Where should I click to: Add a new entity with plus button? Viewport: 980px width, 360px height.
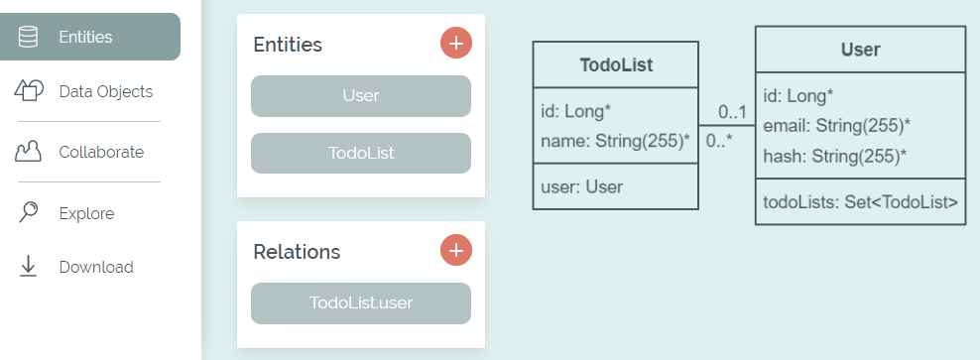(456, 43)
